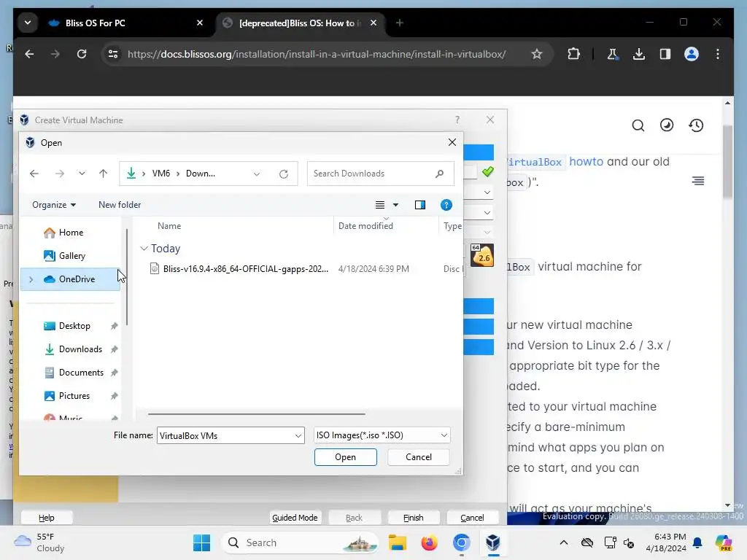Viewport: 747px width, 560px height.
Task: Click the question mark in Create Virtual Machine title
Action: click(x=457, y=120)
